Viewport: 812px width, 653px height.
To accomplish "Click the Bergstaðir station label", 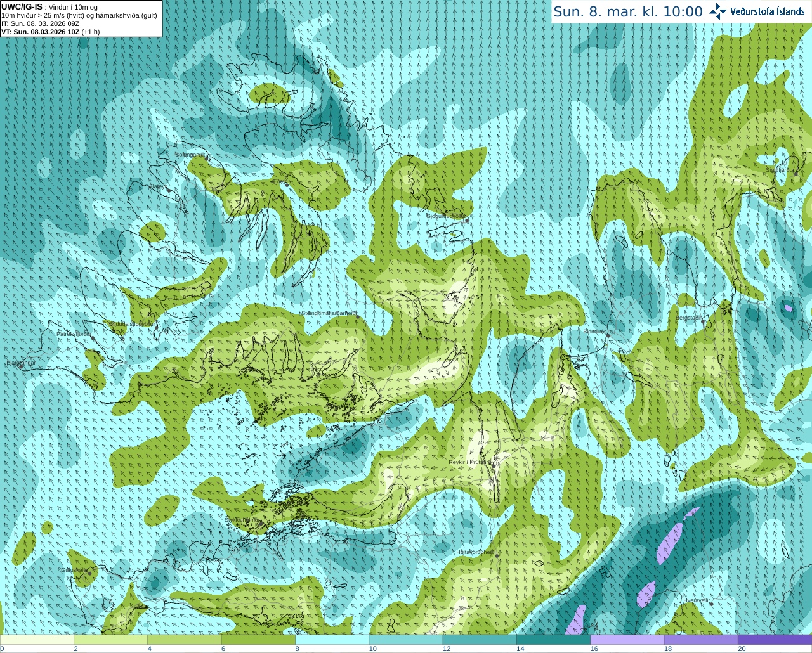I will [x=688, y=318].
